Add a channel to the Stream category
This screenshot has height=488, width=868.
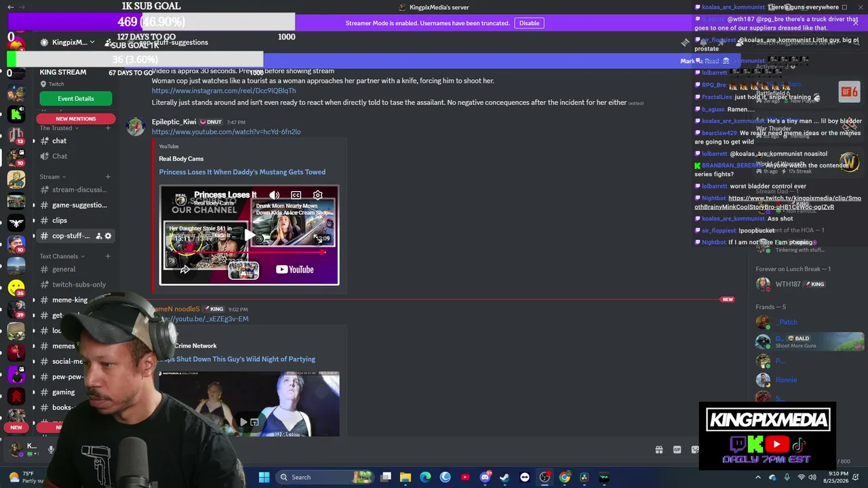108,177
